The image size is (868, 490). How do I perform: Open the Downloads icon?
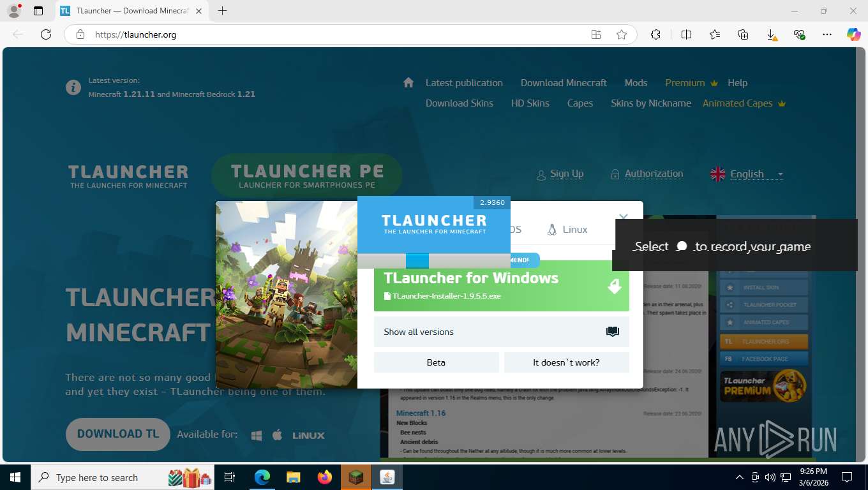(x=771, y=34)
